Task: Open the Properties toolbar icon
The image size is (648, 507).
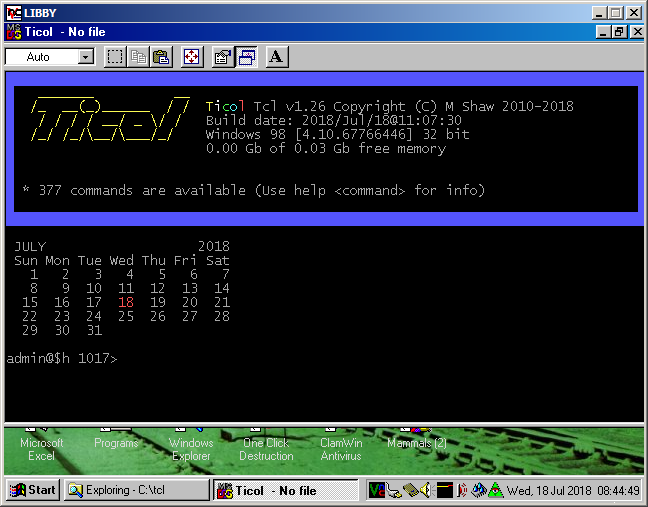Action: [223, 57]
